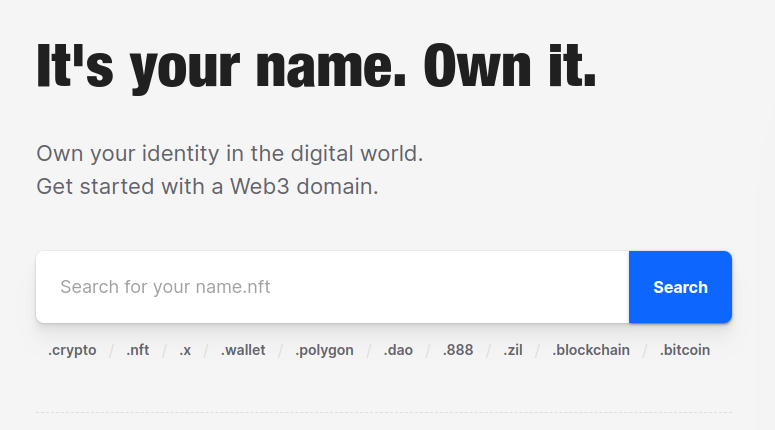Click the blue Search button
The height and width of the screenshot is (430, 775).
click(x=680, y=287)
